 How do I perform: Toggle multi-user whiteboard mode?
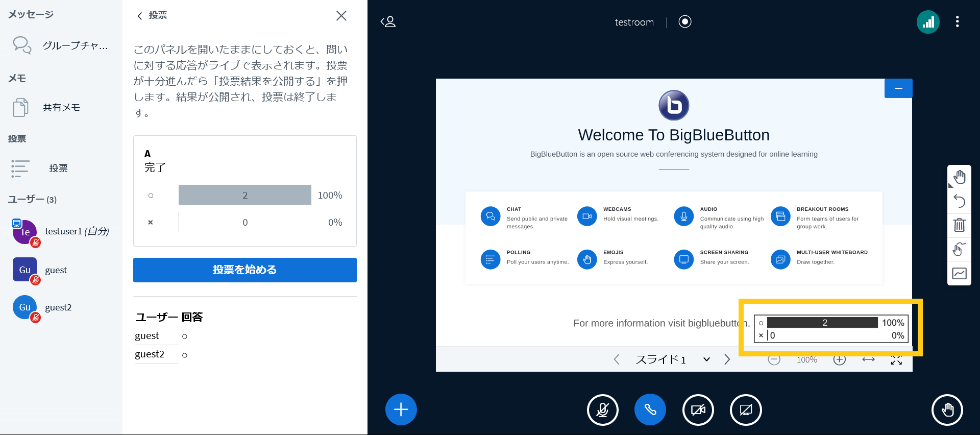click(x=959, y=274)
